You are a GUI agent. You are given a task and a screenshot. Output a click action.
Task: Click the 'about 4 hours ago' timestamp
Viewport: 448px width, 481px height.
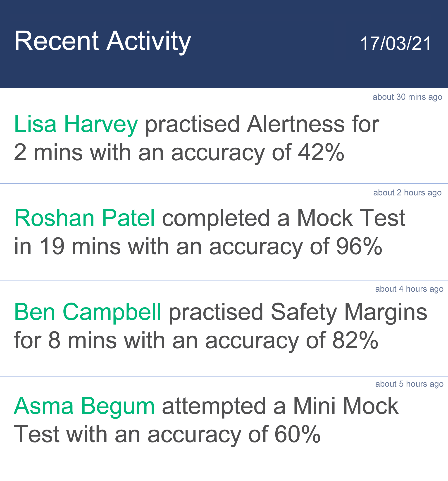pos(409,289)
